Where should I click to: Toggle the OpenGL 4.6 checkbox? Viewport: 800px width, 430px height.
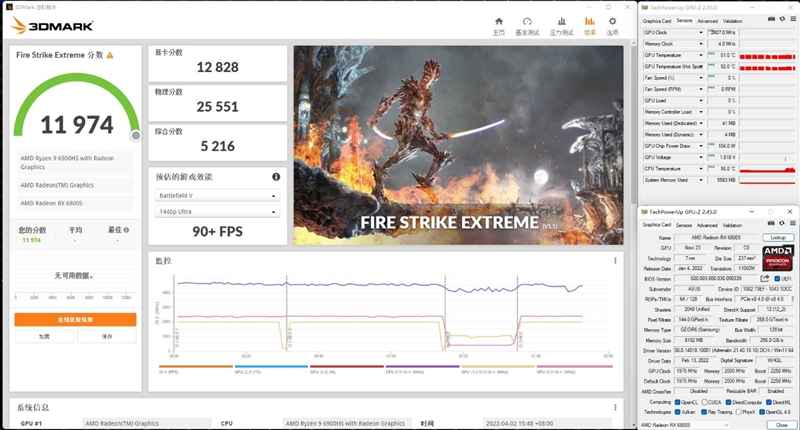point(762,412)
